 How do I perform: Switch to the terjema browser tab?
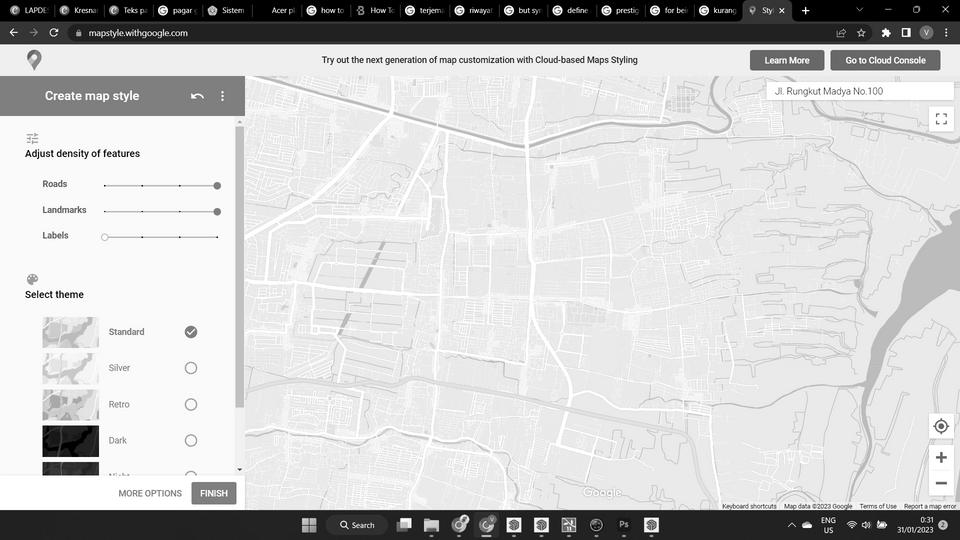[x=424, y=10]
